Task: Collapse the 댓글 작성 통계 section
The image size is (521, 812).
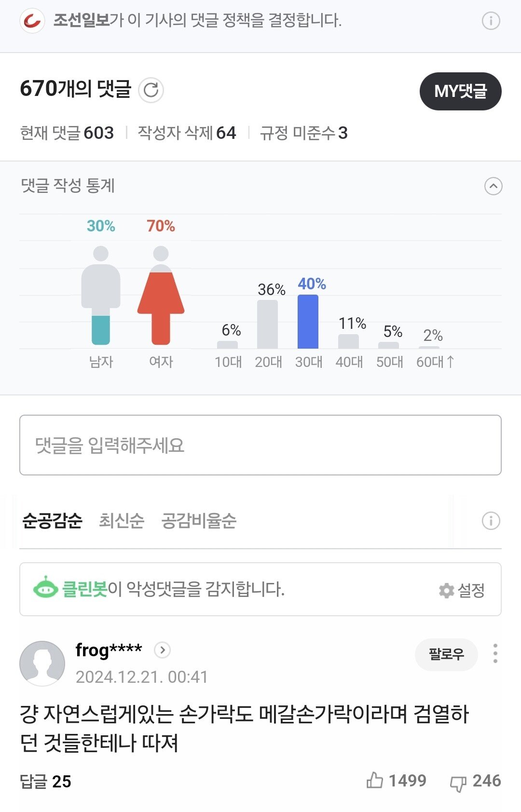Action: (493, 186)
